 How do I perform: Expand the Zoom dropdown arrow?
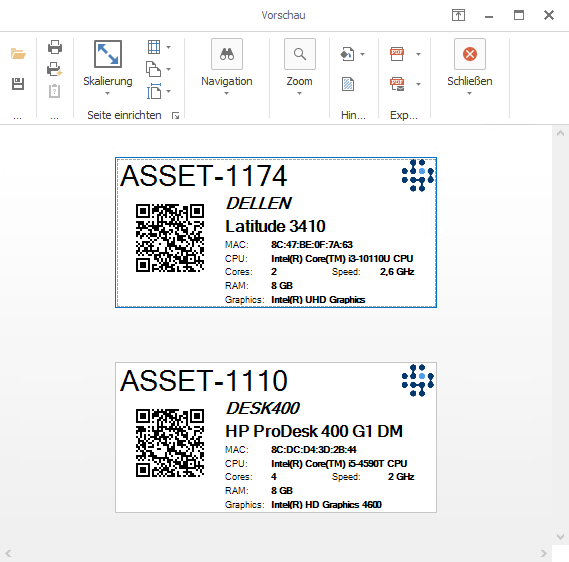(299, 94)
